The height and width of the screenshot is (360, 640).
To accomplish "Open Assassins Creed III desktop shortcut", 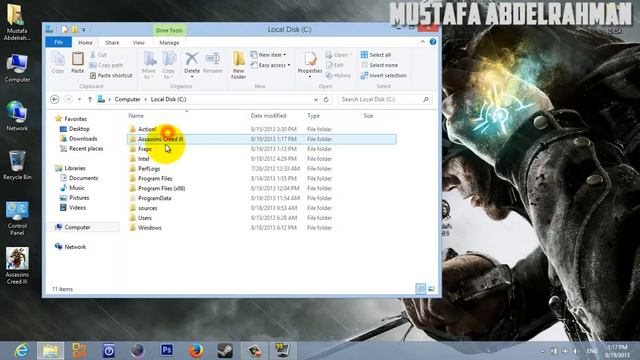I will tap(17, 266).
